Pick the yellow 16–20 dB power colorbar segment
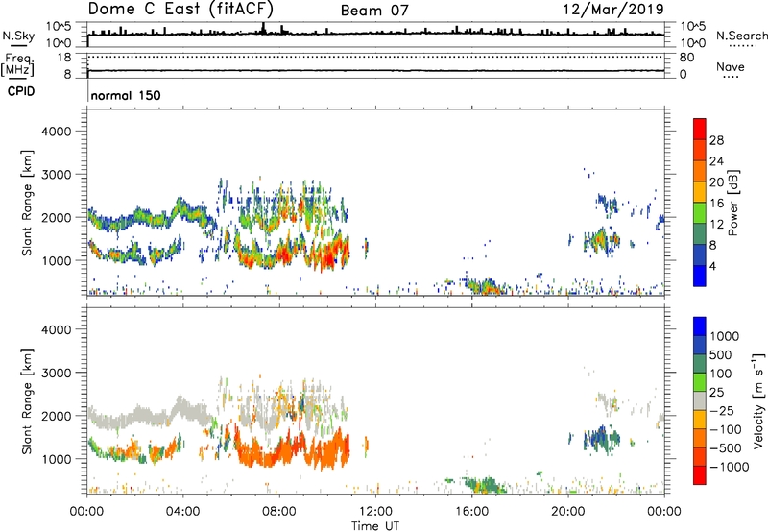The image size is (768, 532). pos(700,191)
